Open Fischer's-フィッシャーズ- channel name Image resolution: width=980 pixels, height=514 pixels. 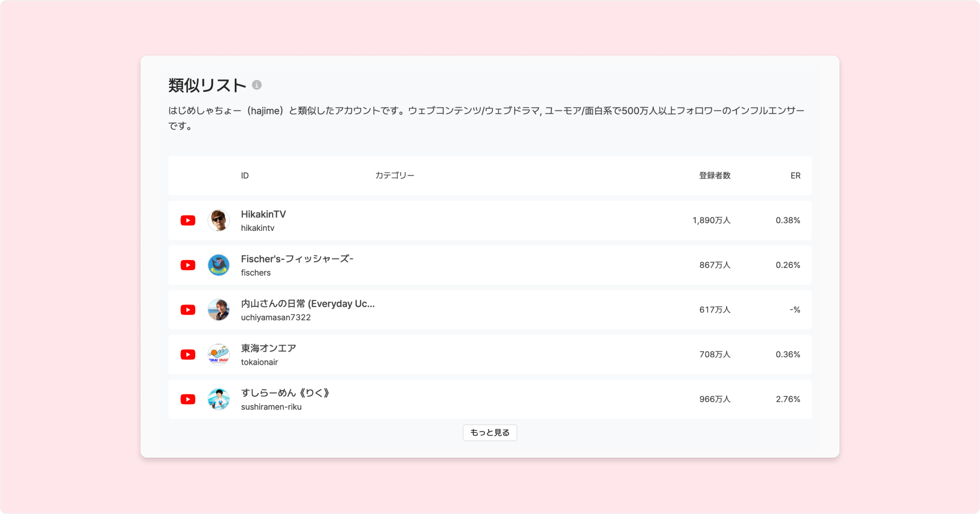pos(297,259)
